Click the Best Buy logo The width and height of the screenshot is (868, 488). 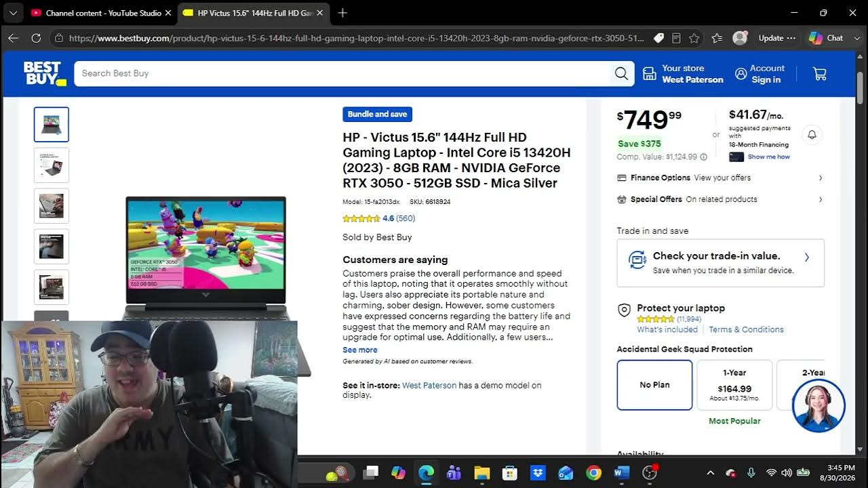click(45, 73)
